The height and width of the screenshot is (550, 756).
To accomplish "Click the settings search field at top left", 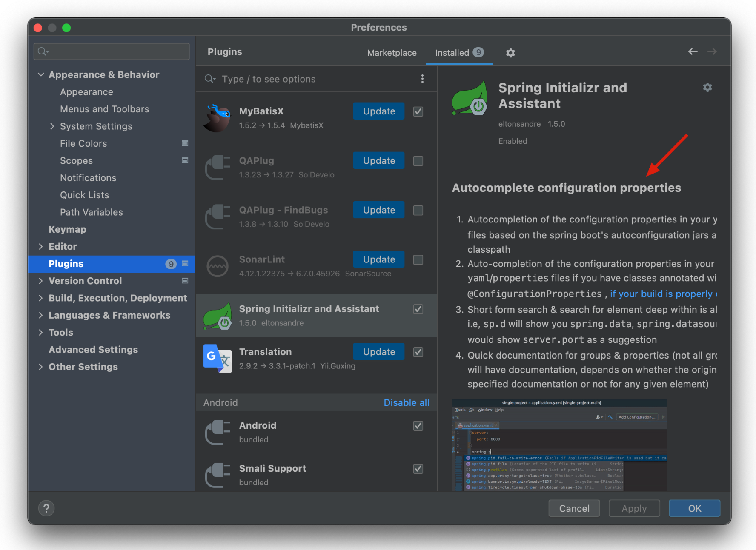I will 112,51.
